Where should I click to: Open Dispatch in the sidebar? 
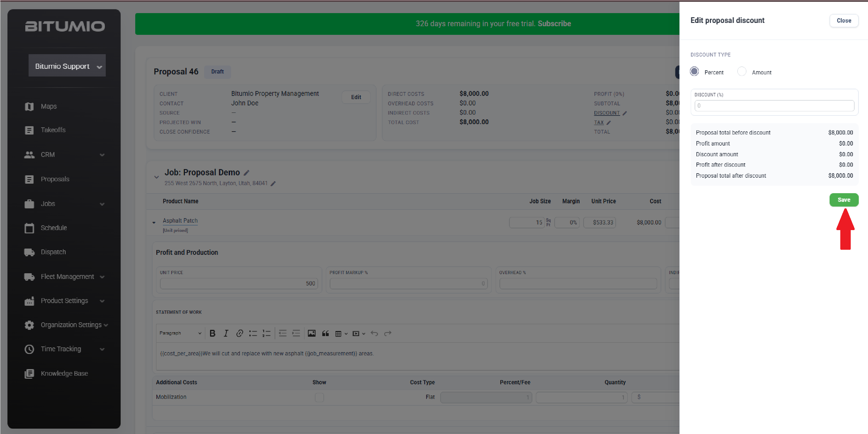53,252
